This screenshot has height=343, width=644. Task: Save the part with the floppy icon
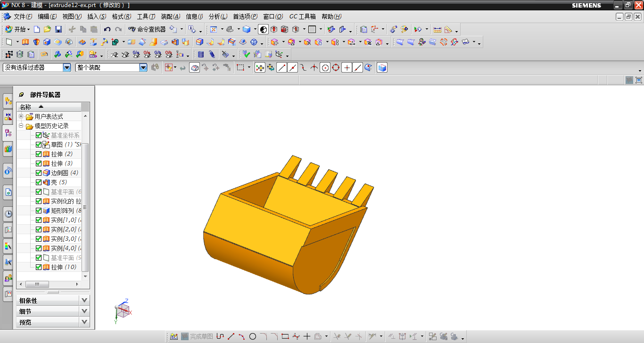pyautogui.click(x=58, y=29)
